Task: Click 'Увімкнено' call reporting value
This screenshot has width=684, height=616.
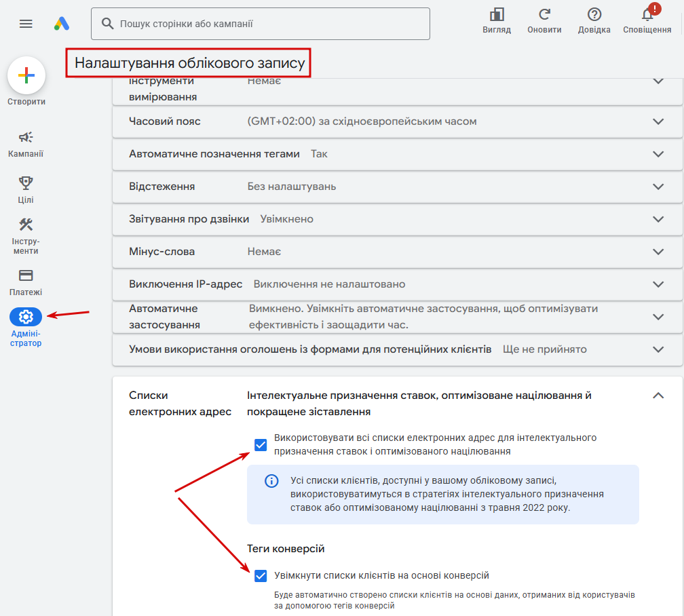Action: click(286, 219)
